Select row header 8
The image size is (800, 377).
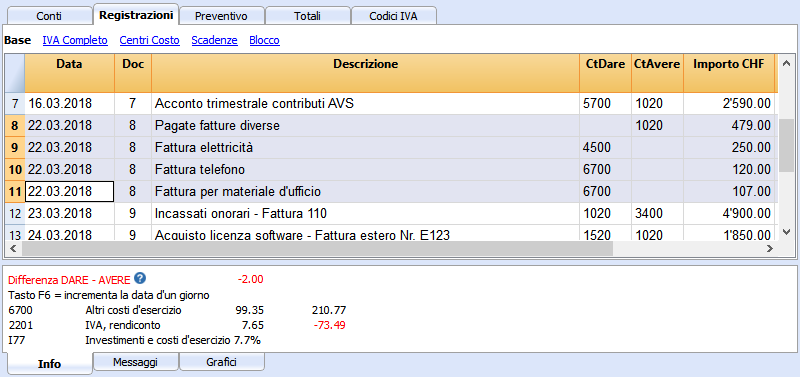click(x=15, y=125)
